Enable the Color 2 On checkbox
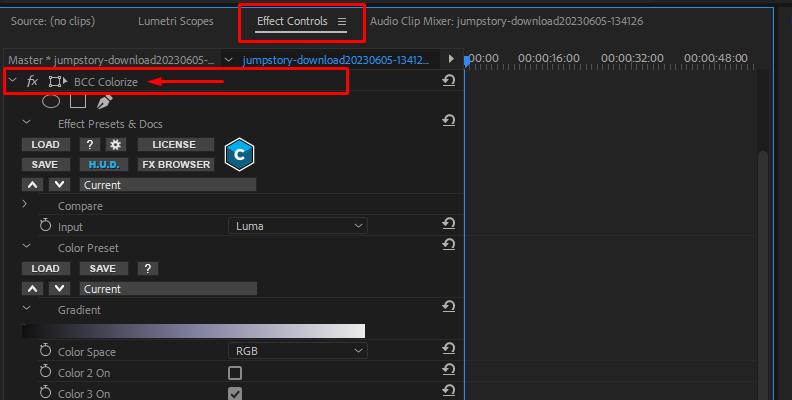The width and height of the screenshot is (792, 400). [x=235, y=373]
